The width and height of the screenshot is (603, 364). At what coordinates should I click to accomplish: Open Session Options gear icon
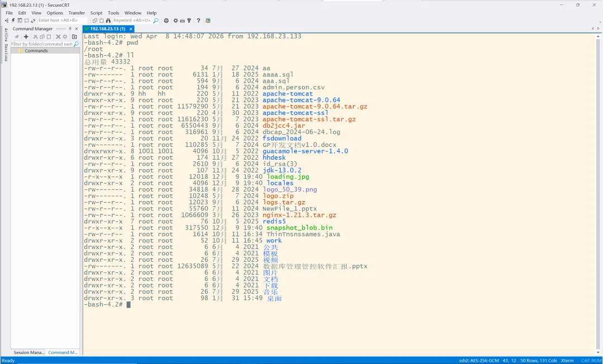pyautogui.click(x=176, y=21)
